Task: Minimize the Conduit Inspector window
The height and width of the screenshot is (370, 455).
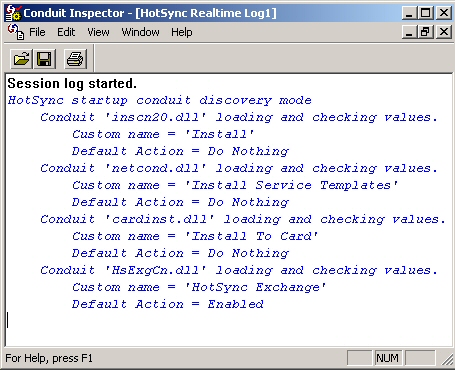Action: [409, 13]
